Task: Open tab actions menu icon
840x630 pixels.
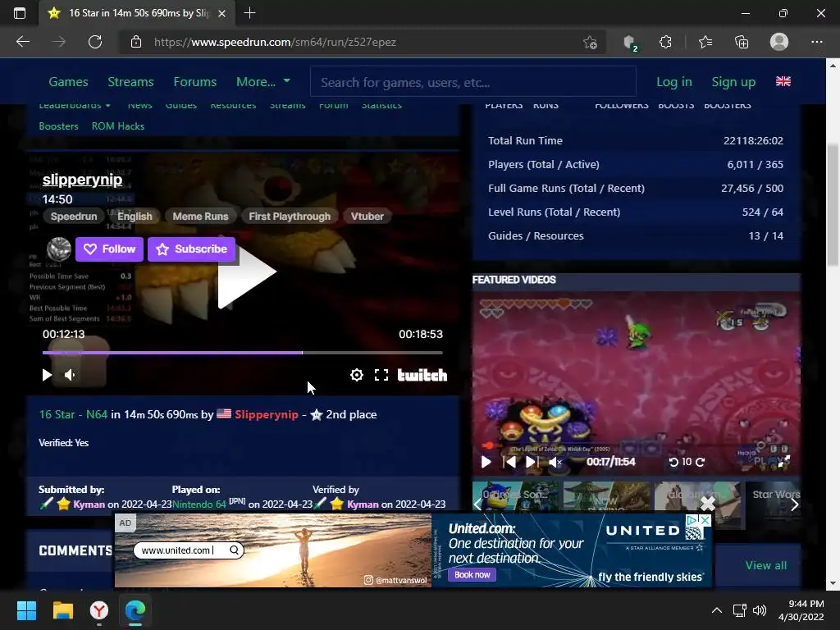Action: (x=20, y=13)
